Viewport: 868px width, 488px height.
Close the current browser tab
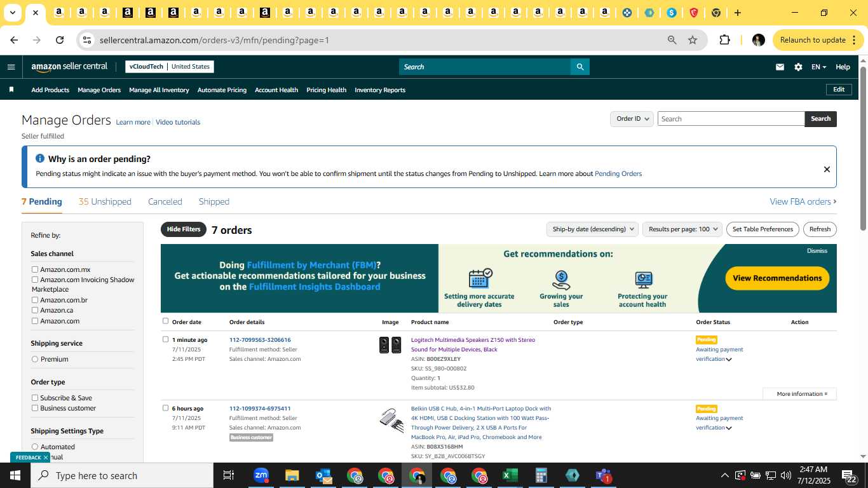click(x=36, y=13)
